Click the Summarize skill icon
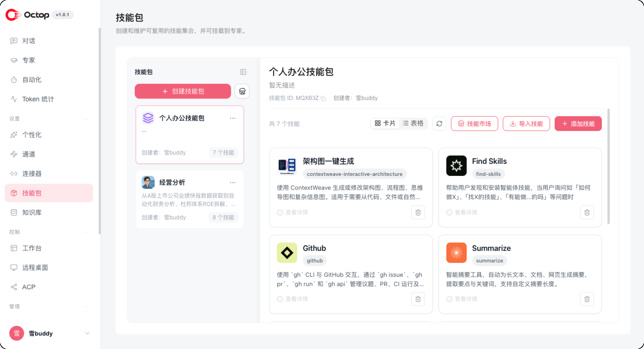Viewport: 644px width, 349px height. pyautogui.click(x=456, y=253)
